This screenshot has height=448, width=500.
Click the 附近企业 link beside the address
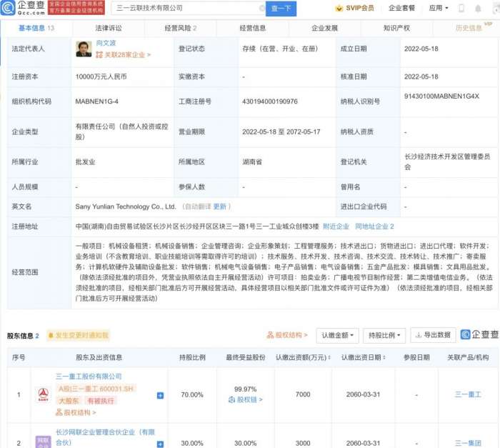point(336,227)
